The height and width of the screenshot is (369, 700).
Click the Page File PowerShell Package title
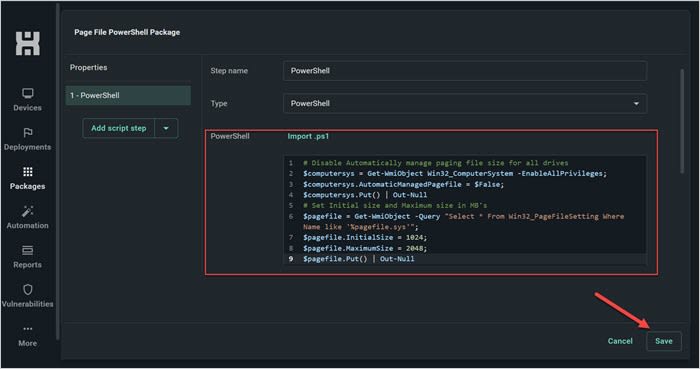click(x=127, y=32)
